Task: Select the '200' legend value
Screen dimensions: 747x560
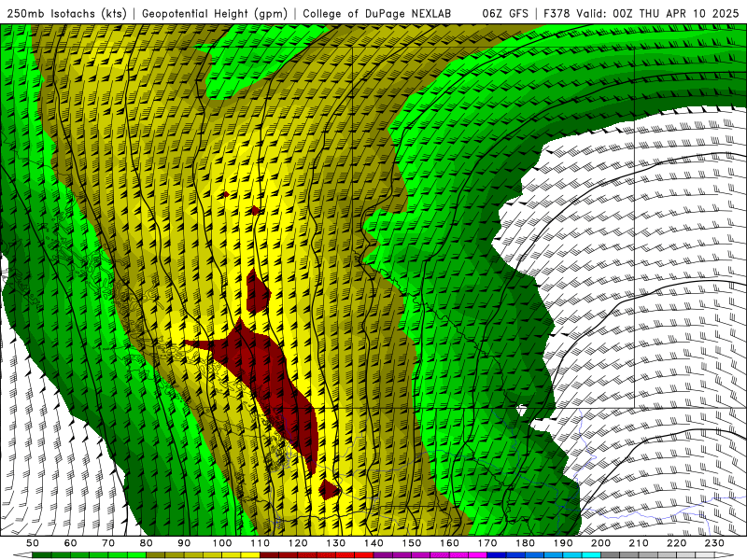Action: (x=600, y=543)
